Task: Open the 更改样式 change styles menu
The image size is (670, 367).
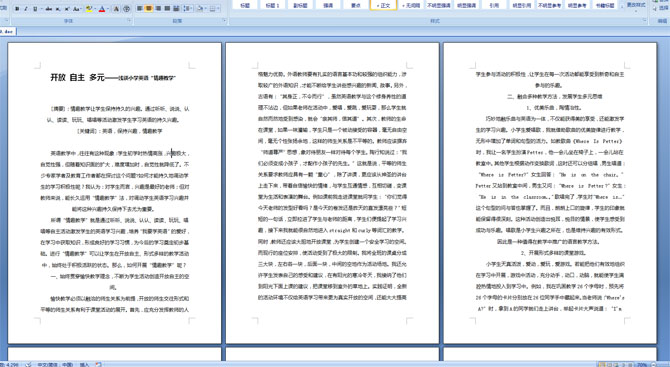Action: click(635, 5)
